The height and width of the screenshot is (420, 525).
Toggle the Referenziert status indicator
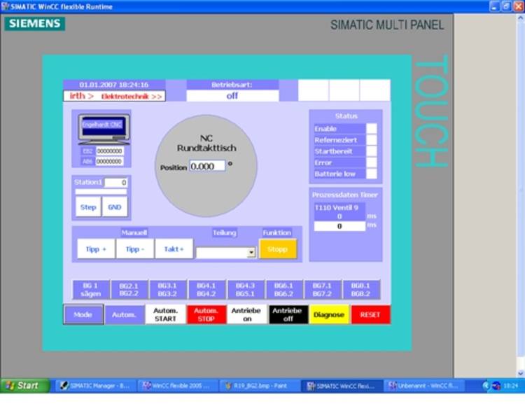[x=371, y=140]
